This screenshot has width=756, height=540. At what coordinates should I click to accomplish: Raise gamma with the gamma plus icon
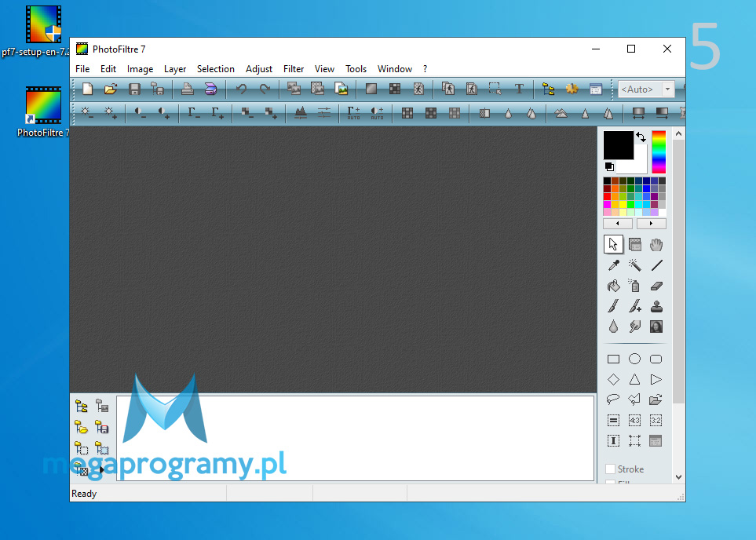click(217, 113)
